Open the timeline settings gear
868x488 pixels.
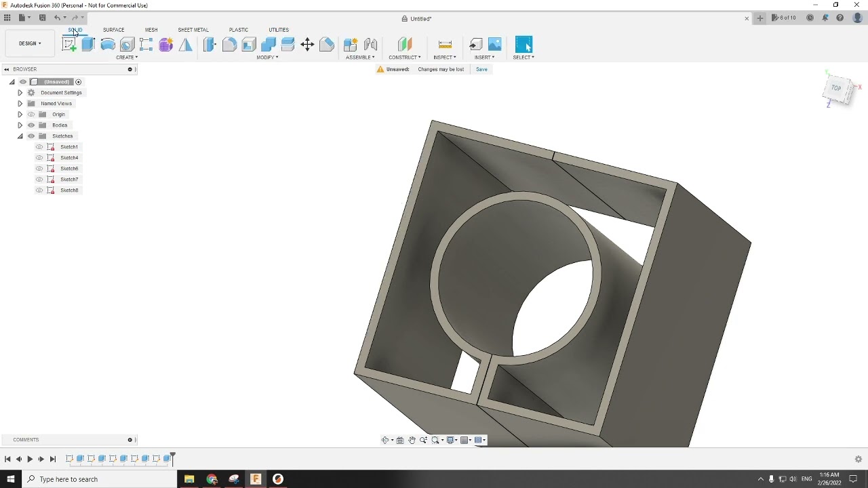858,459
